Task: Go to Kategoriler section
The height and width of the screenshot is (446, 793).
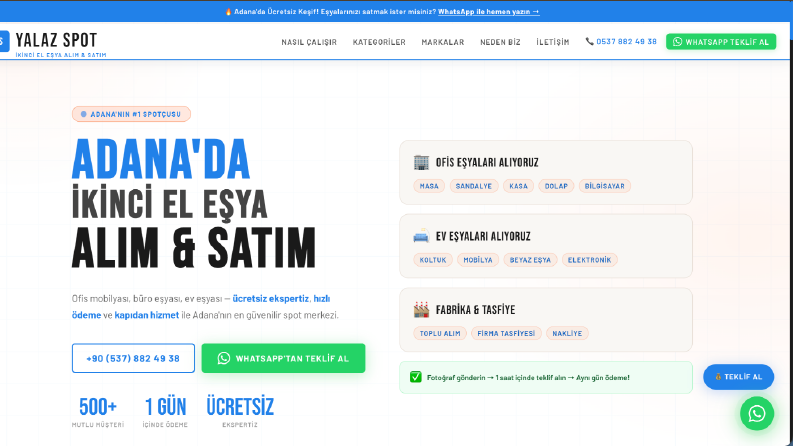Action: point(379,42)
